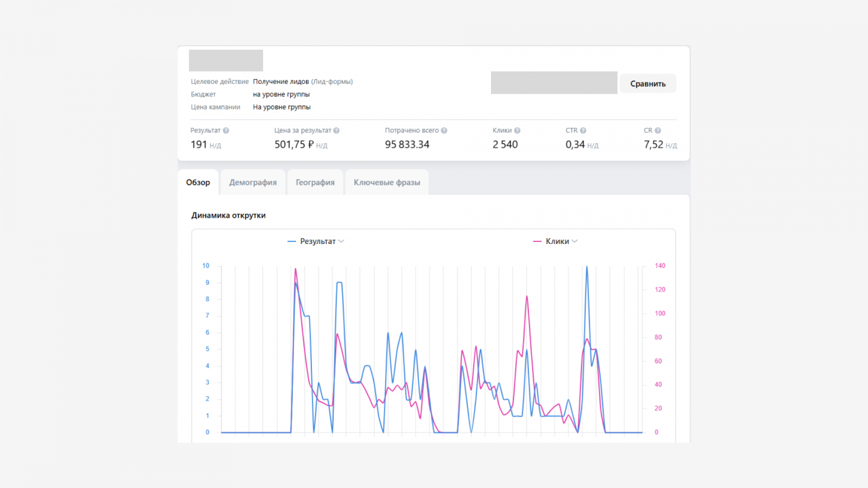This screenshot has width=868, height=488.
Task: Open the gray date range selector
Action: click(553, 83)
